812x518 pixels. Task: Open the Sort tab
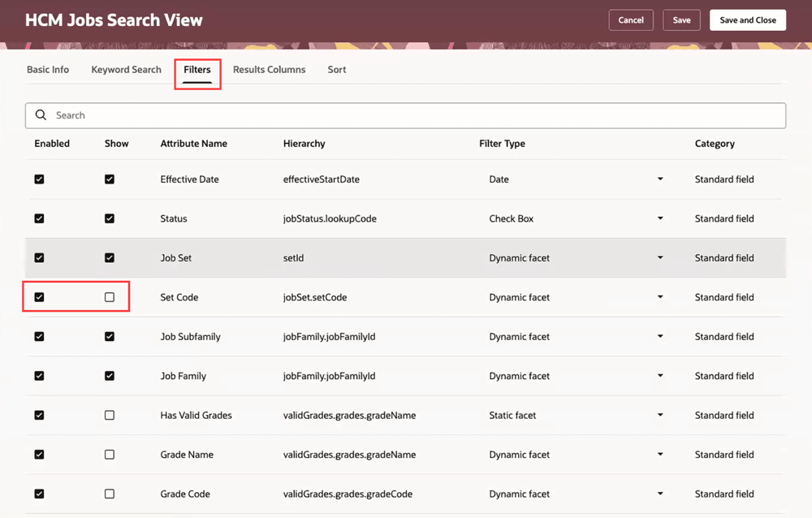337,69
